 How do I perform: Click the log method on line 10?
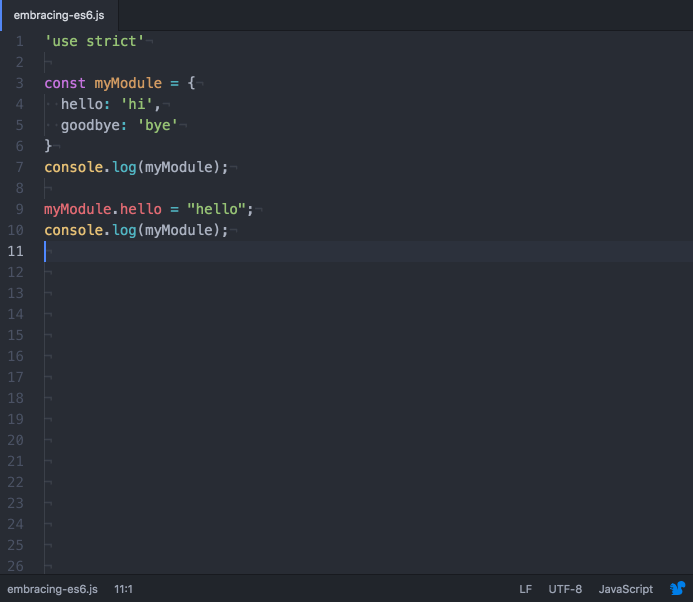(x=124, y=230)
